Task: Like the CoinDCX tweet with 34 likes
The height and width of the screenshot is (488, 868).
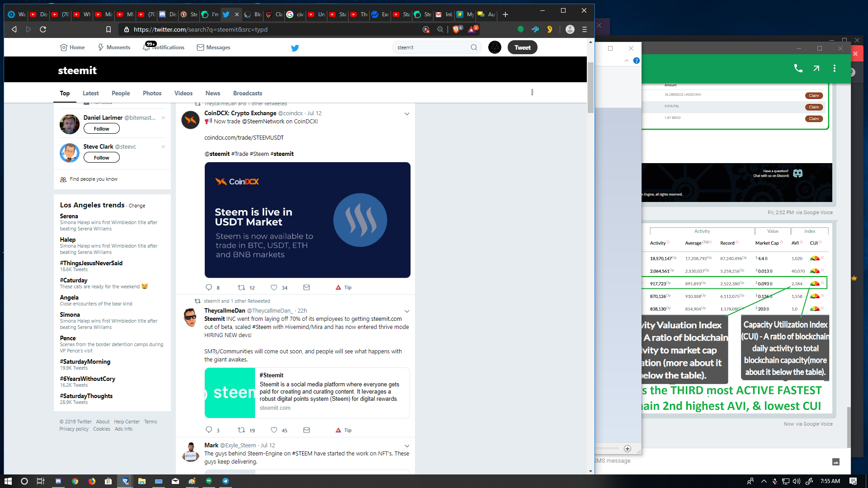Action: pos(274,287)
